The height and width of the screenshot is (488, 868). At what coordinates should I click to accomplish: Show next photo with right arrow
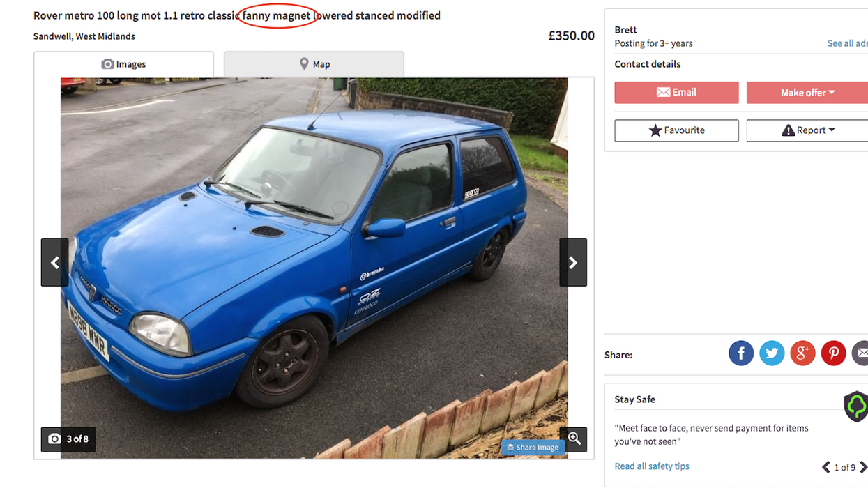pos(573,262)
